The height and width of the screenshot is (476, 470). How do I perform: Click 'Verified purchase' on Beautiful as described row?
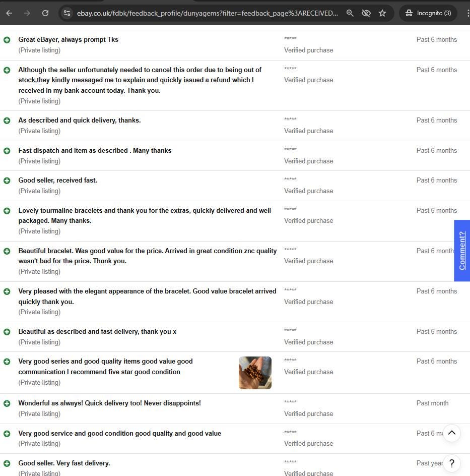click(x=308, y=342)
